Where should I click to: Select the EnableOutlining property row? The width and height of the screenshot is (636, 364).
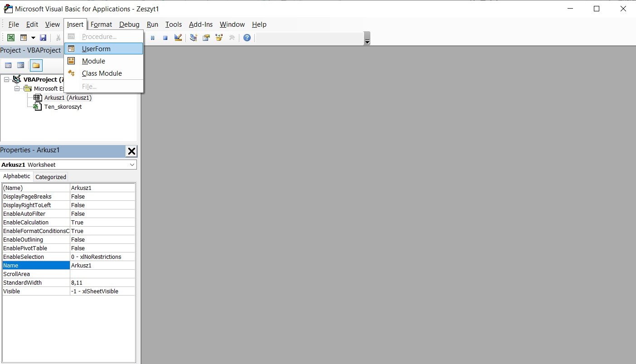coord(68,239)
